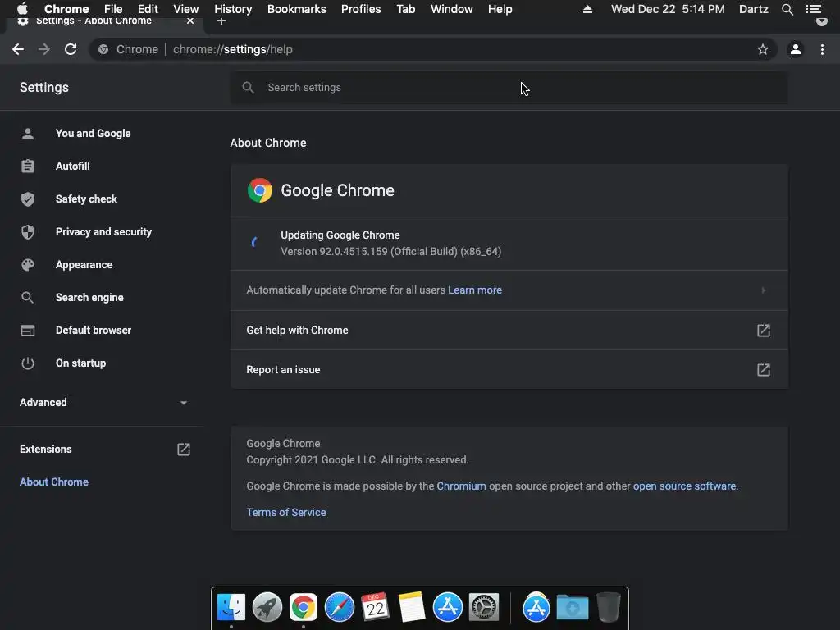Open Calendar in the dock
Image resolution: width=840 pixels, height=630 pixels.
click(375, 608)
